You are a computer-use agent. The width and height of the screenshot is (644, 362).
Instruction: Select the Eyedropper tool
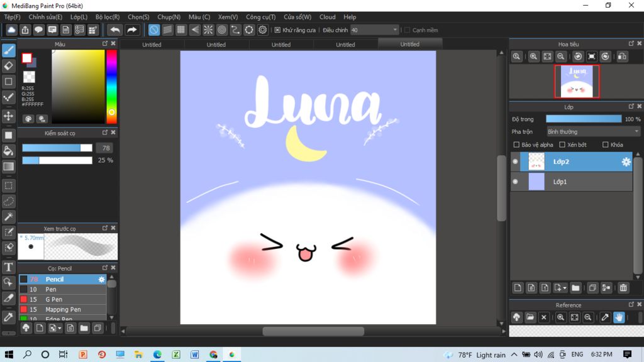[x=9, y=317]
